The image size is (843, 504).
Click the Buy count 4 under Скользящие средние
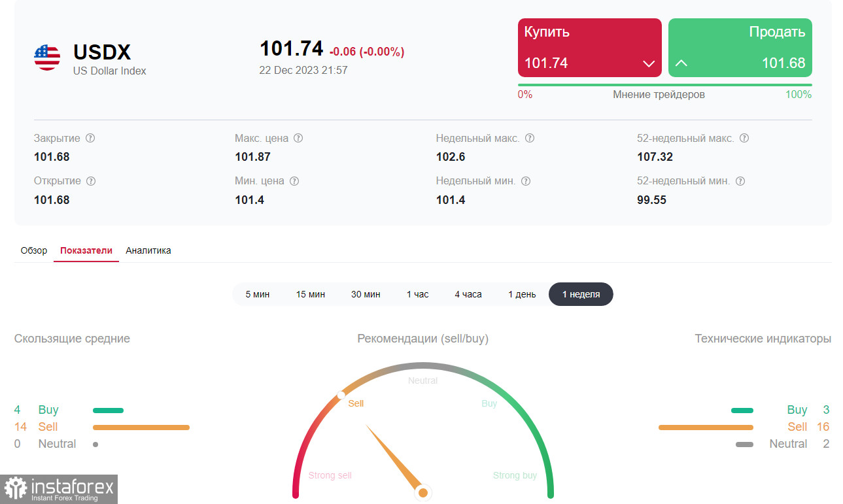tap(17, 410)
